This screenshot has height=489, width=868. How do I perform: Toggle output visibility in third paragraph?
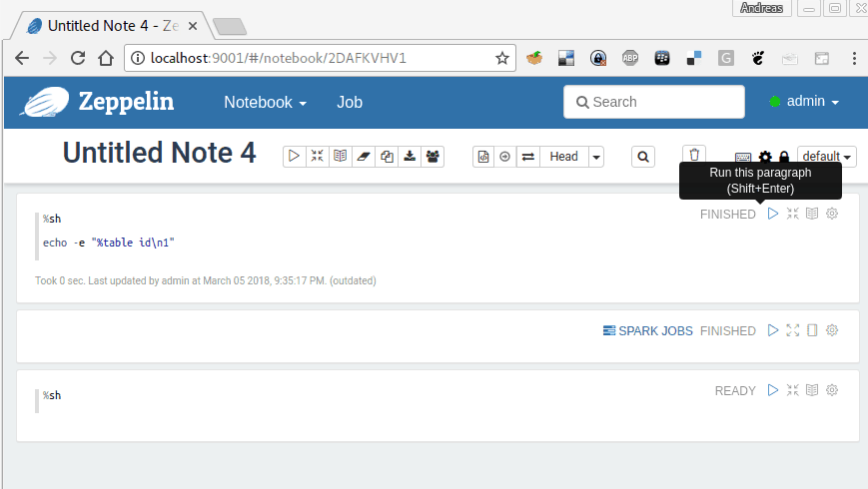(x=812, y=390)
